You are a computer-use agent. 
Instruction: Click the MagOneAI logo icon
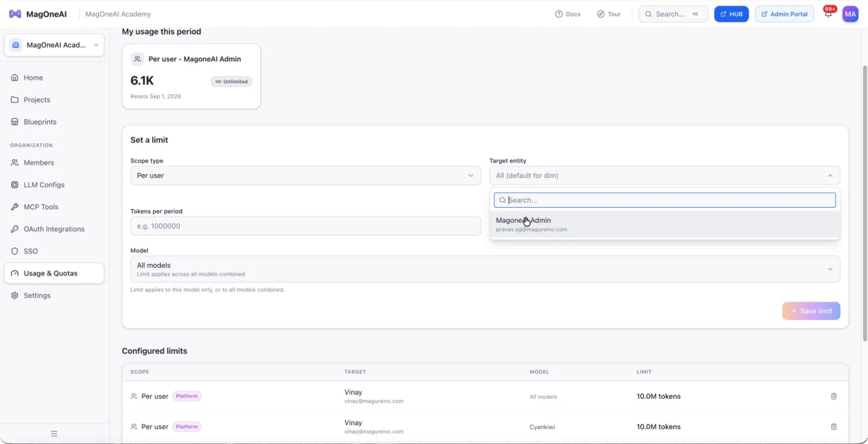pyautogui.click(x=15, y=14)
